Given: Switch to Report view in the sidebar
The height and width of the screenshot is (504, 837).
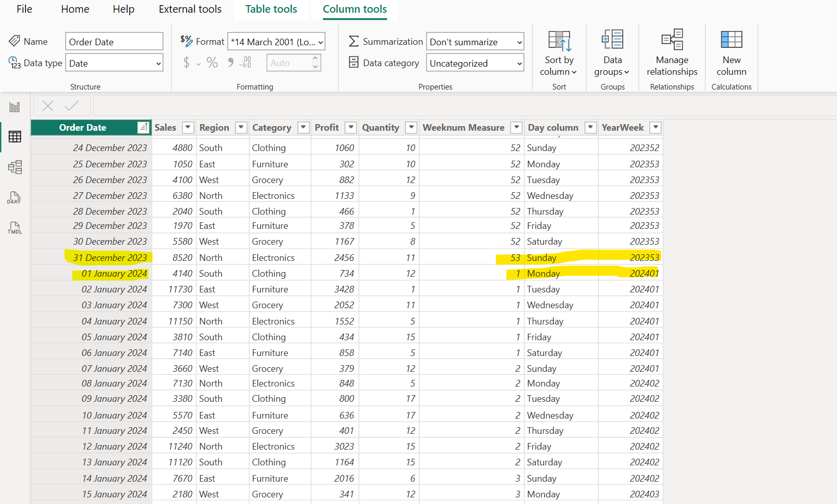Looking at the screenshot, I should 15,106.
